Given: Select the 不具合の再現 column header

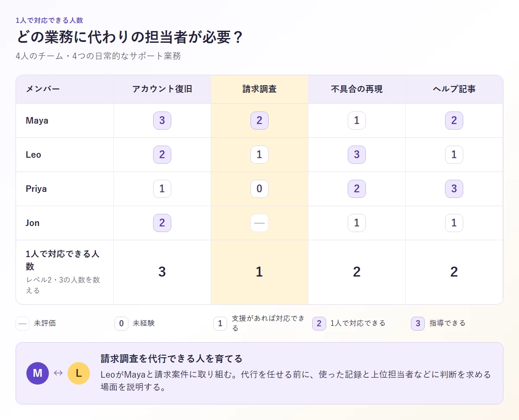Looking at the screenshot, I should [x=357, y=89].
